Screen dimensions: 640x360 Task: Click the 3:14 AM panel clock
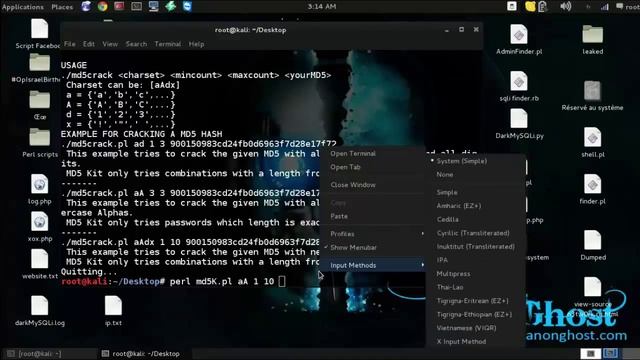tap(322, 7)
